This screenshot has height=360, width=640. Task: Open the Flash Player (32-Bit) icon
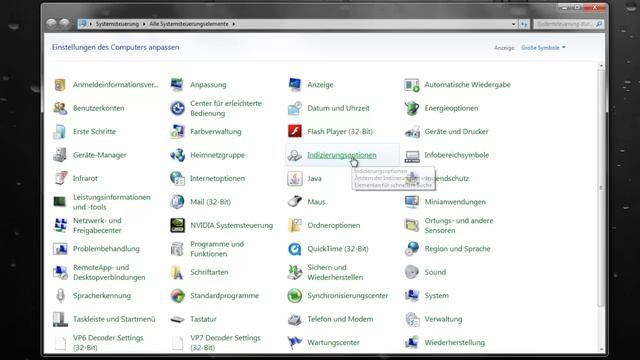point(294,131)
